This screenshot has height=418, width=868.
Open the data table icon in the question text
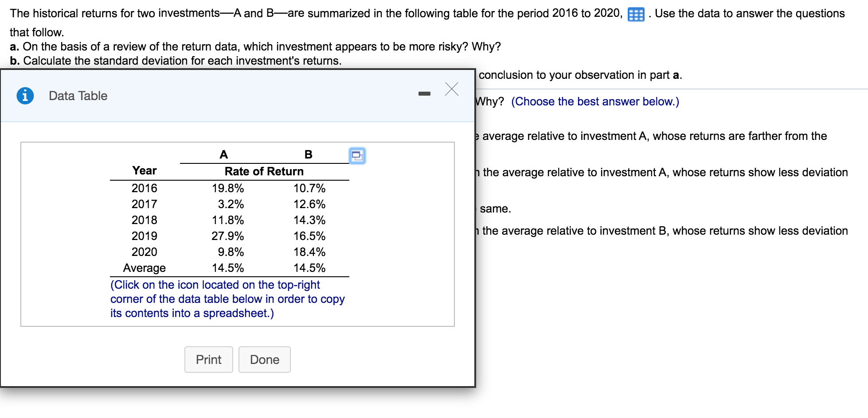point(636,13)
